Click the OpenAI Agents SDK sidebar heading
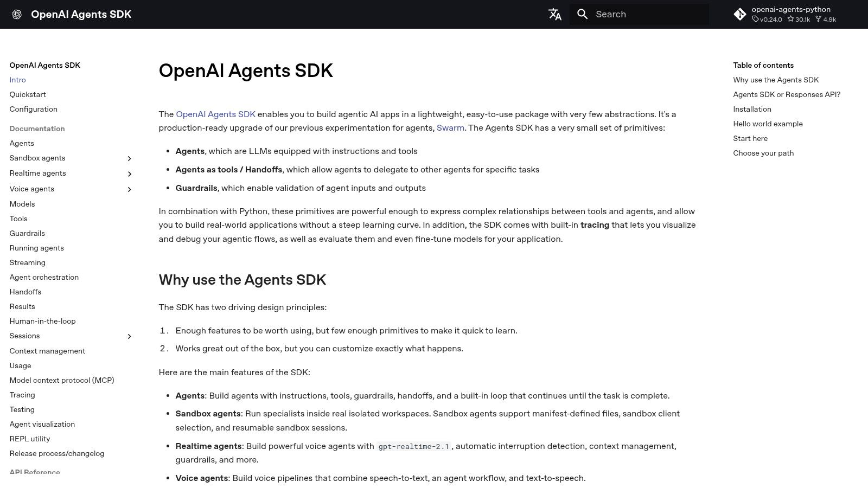The image size is (868, 488). pyautogui.click(x=45, y=65)
